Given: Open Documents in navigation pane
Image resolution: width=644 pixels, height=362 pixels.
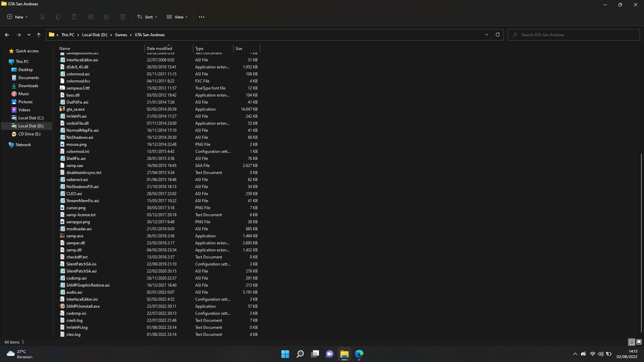Looking at the screenshot, I should pyautogui.click(x=29, y=78).
